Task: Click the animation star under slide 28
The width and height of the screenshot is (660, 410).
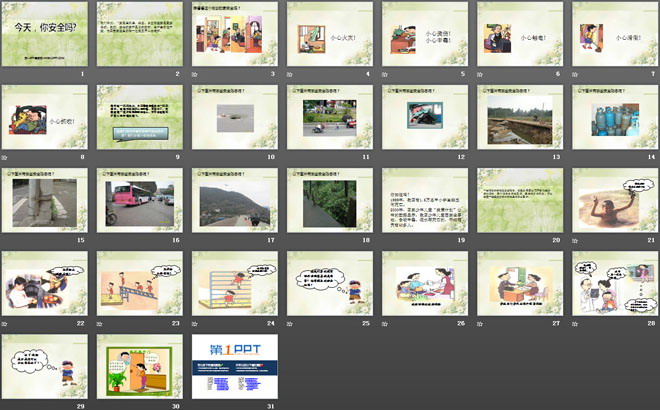Action: click(575, 324)
